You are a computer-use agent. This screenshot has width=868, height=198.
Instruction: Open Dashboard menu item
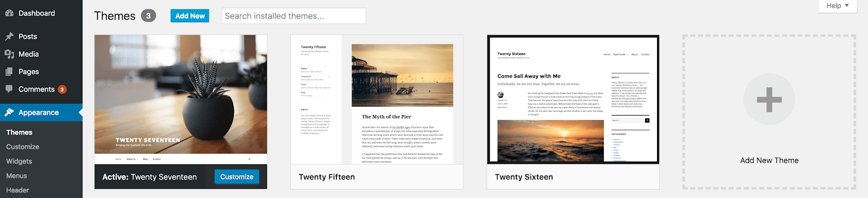pyautogui.click(x=41, y=13)
